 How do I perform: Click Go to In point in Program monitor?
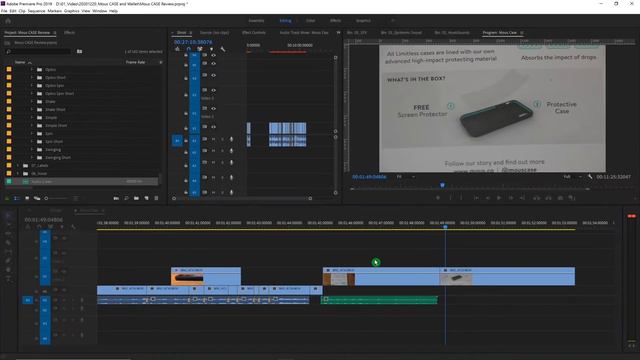click(x=476, y=198)
